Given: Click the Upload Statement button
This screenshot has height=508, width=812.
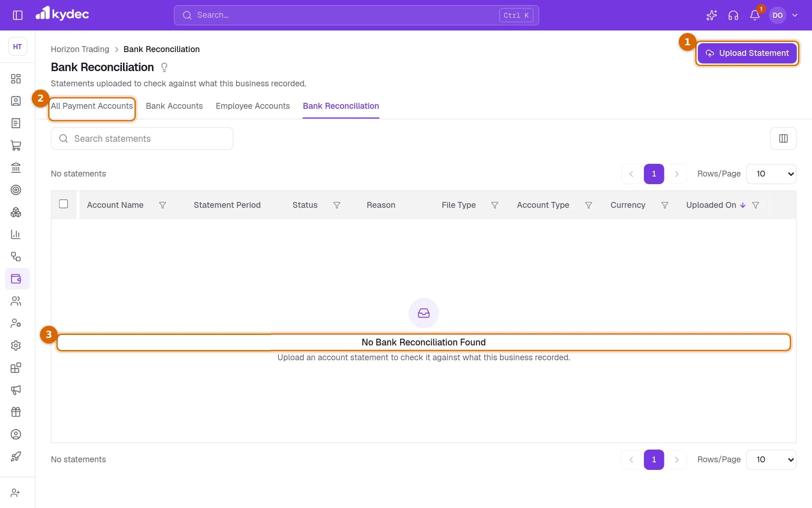Looking at the screenshot, I should click(747, 53).
